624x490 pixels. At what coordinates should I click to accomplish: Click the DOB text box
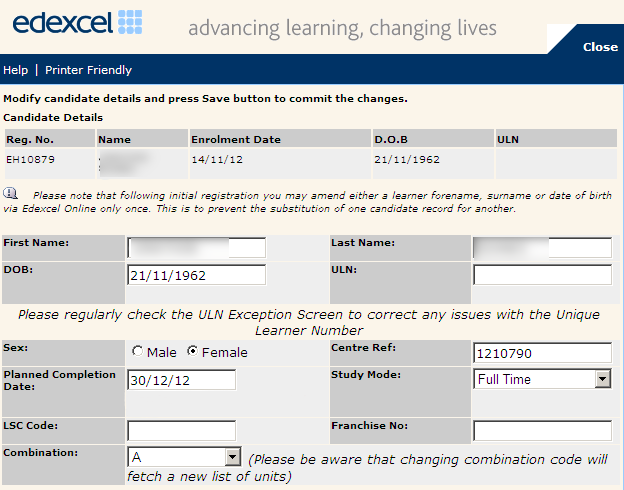(197, 275)
